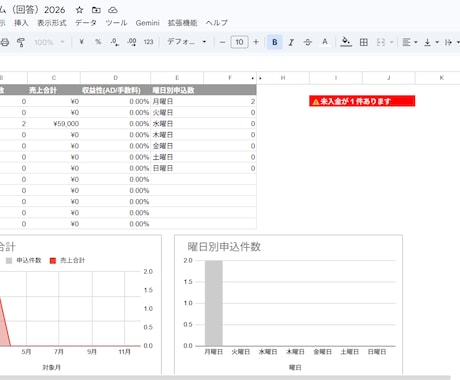Select the 収益性(AD/手数料) header cell

(115, 90)
